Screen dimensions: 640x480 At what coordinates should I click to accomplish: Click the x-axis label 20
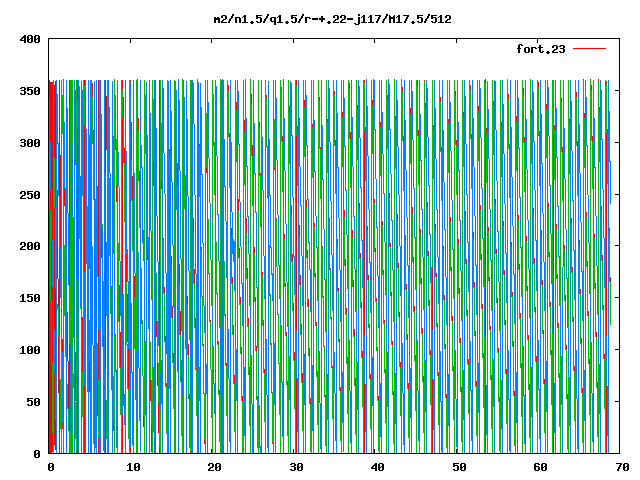click(214, 467)
